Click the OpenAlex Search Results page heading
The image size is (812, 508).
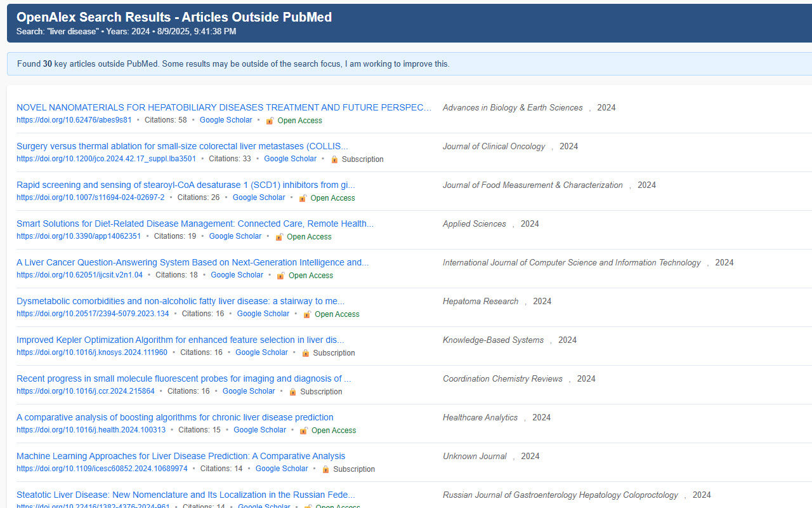pos(174,17)
